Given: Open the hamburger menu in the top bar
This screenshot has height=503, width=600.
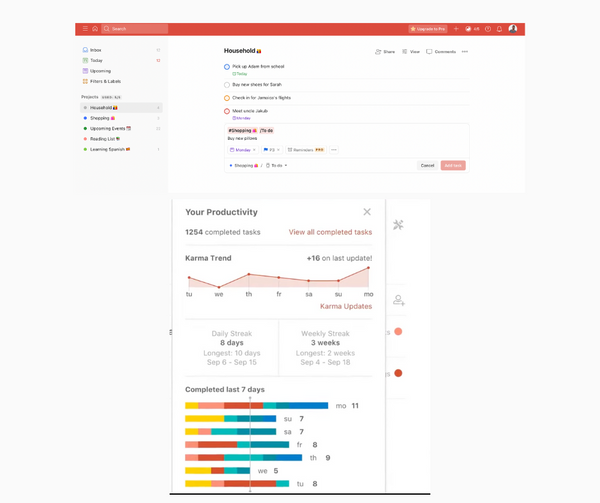Looking at the screenshot, I should coord(84,29).
